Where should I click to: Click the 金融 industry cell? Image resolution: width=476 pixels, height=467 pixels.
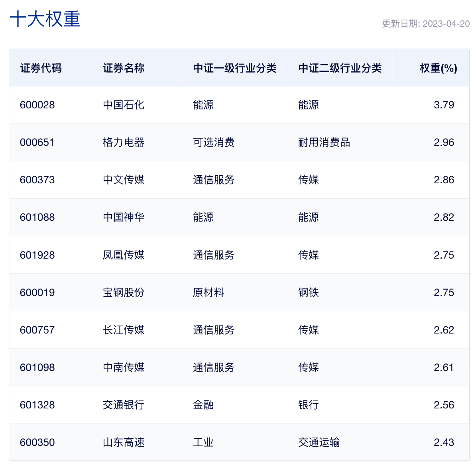(203, 405)
